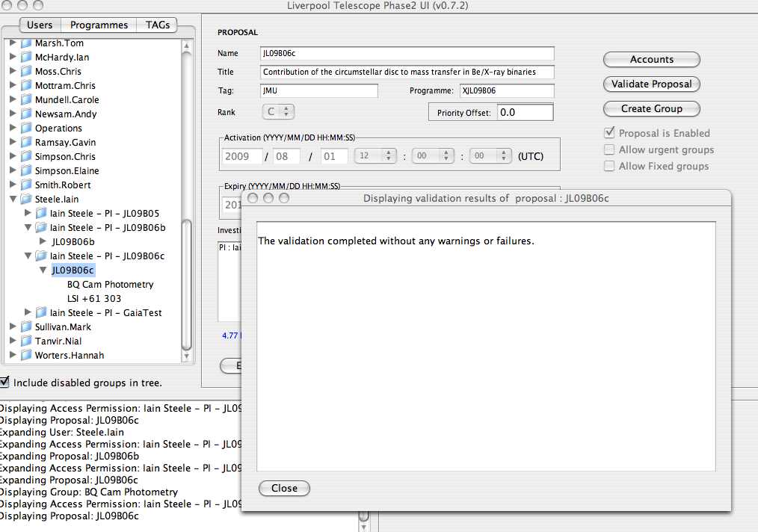The image size is (758, 532).
Task: Click the folder icon beside Tanvir.Nial
Action: point(27,341)
